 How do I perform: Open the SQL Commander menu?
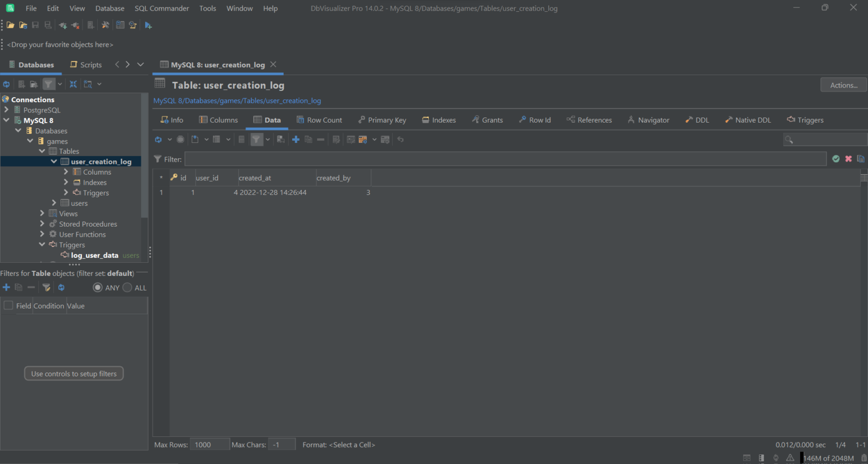(x=162, y=8)
